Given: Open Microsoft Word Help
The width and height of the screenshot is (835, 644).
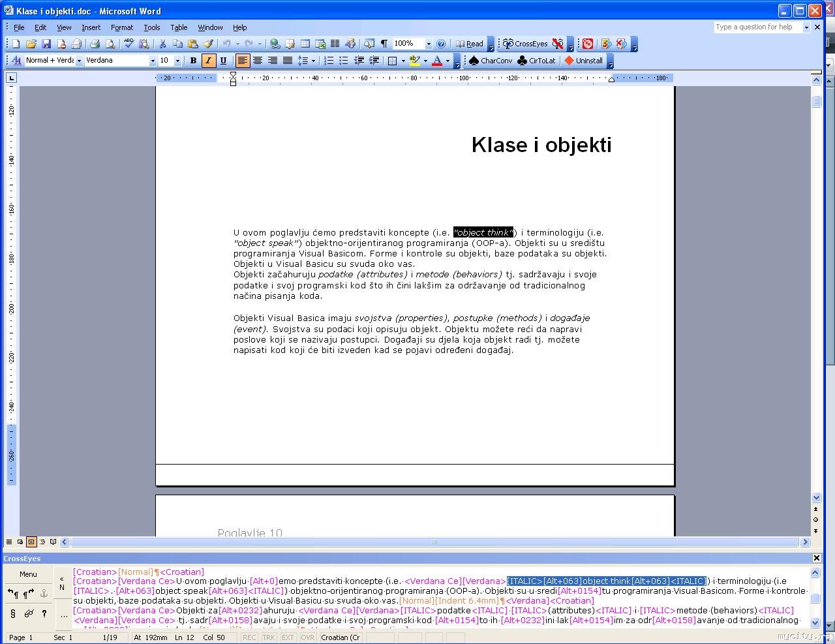Looking at the screenshot, I should click(x=441, y=44).
